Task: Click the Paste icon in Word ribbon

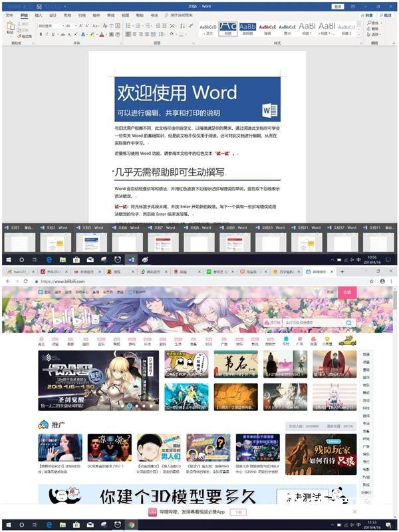Action: 9,27
